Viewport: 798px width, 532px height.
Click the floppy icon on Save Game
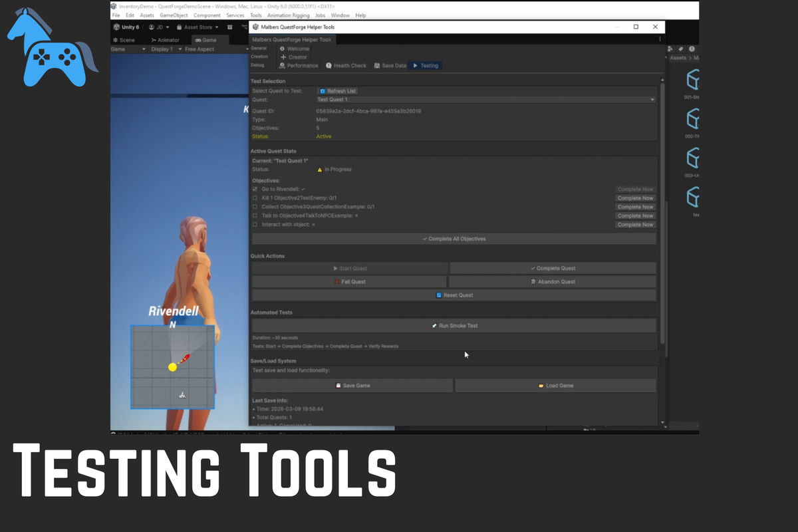338,386
